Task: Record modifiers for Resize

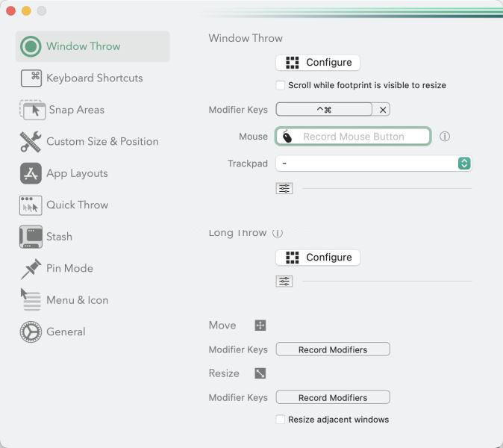Action: [x=333, y=398]
